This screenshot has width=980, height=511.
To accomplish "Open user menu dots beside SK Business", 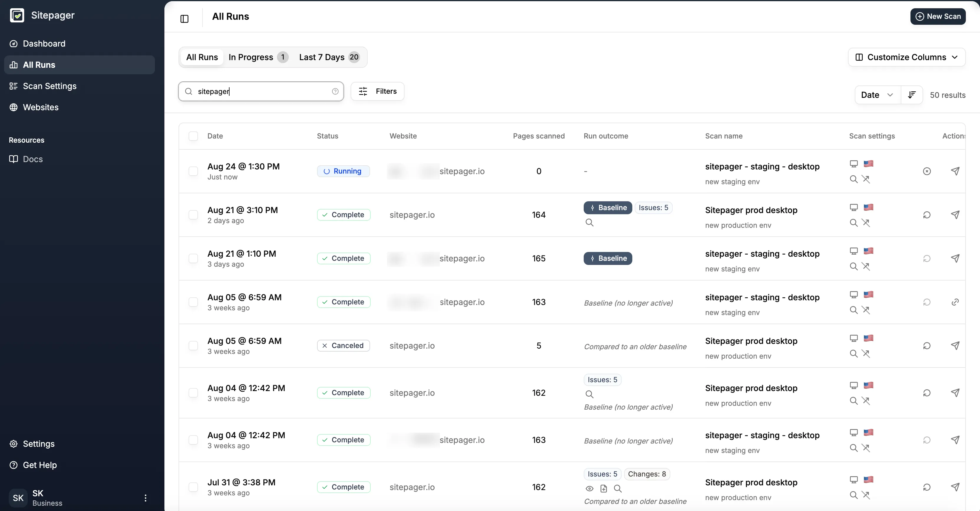I will 145,498.
